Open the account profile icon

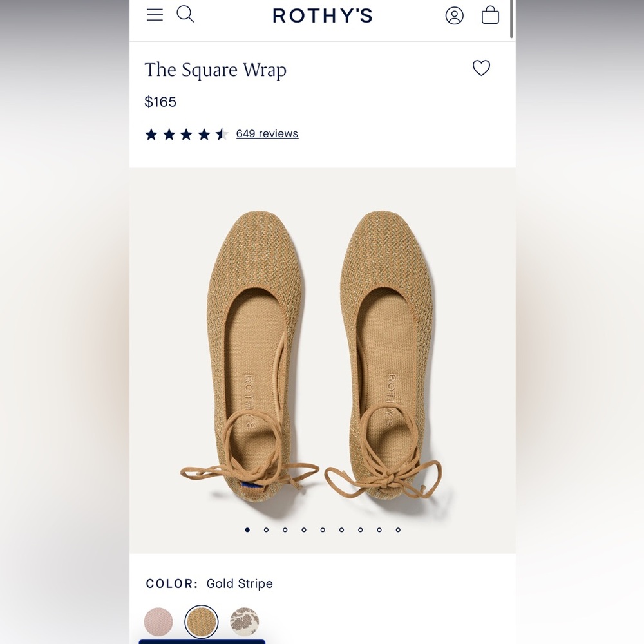(x=455, y=14)
